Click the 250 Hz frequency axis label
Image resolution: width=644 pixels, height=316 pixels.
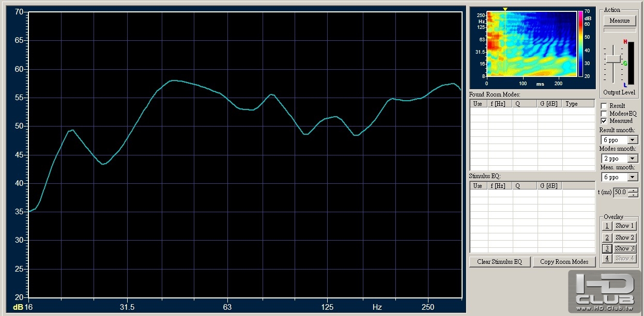point(428,307)
